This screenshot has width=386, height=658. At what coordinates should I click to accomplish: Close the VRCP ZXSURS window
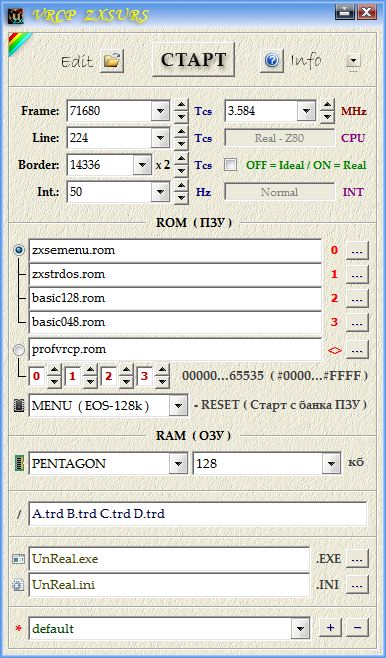pos(367,11)
